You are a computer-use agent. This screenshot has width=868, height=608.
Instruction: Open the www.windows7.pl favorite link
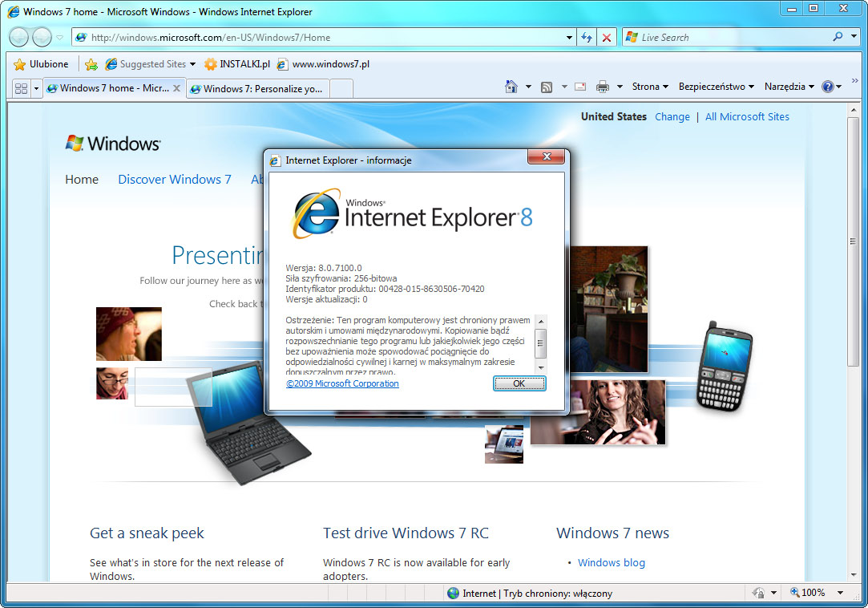(x=323, y=64)
